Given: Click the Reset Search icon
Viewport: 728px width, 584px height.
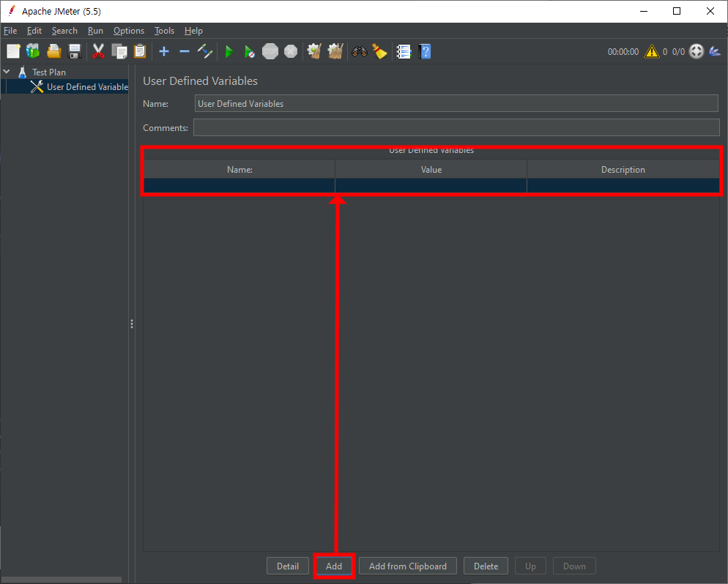Looking at the screenshot, I should (x=379, y=51).
